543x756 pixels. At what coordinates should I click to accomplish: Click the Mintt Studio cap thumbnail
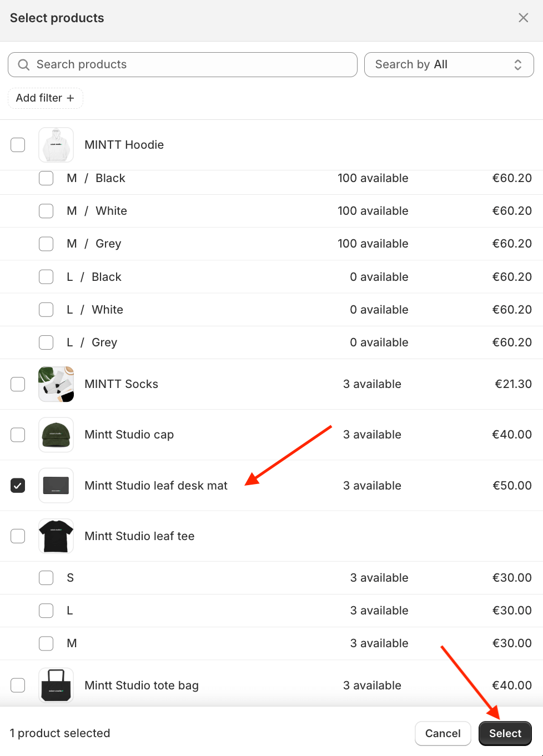[56, 435]
